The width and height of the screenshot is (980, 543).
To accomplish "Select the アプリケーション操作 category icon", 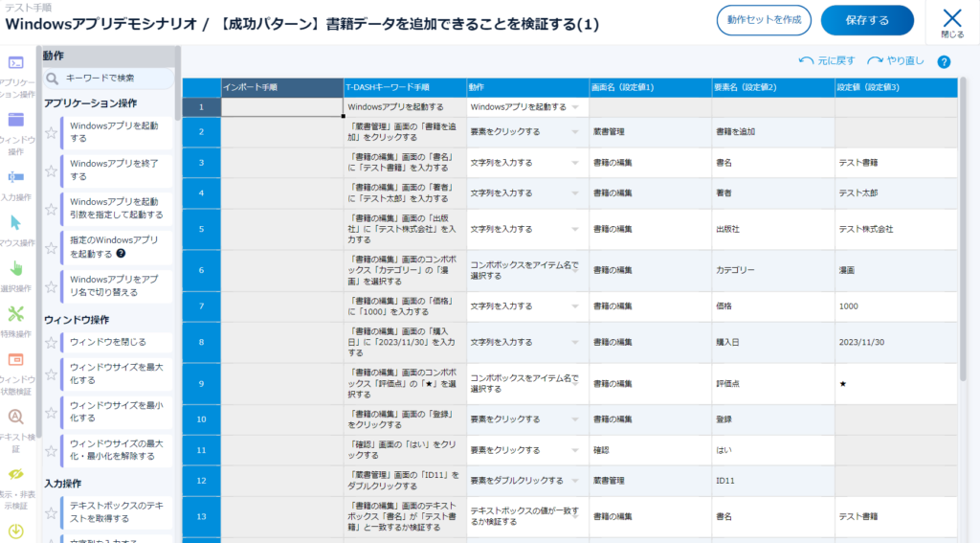I will tap(15, 64).
